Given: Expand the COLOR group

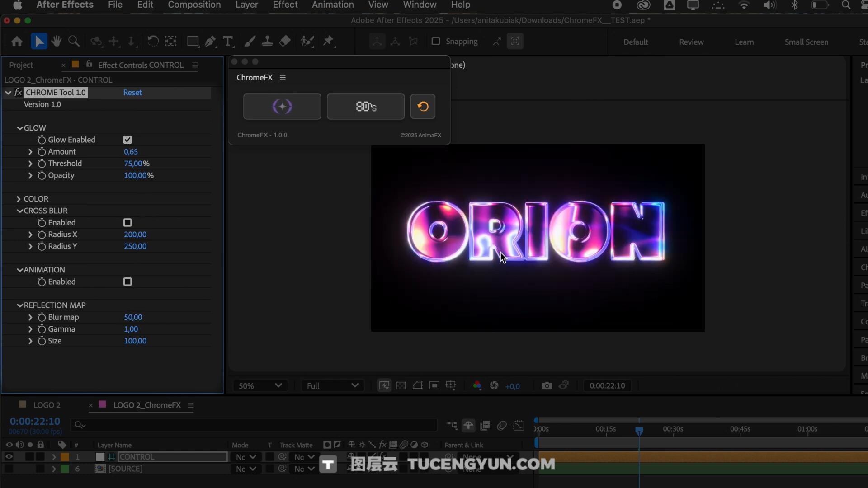Looking at the screenshot, I should [x=19, y=199].
